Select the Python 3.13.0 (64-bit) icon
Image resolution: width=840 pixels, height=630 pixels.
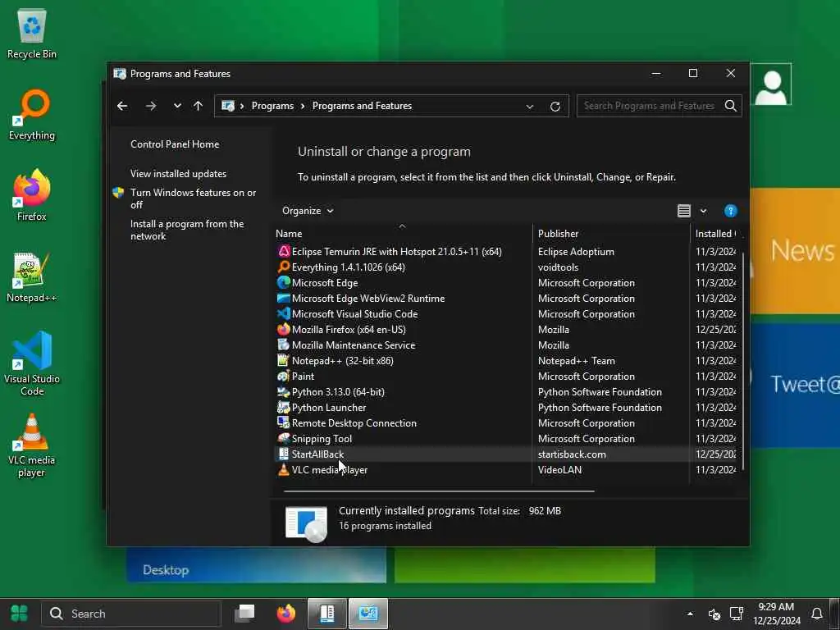point(283,391)
